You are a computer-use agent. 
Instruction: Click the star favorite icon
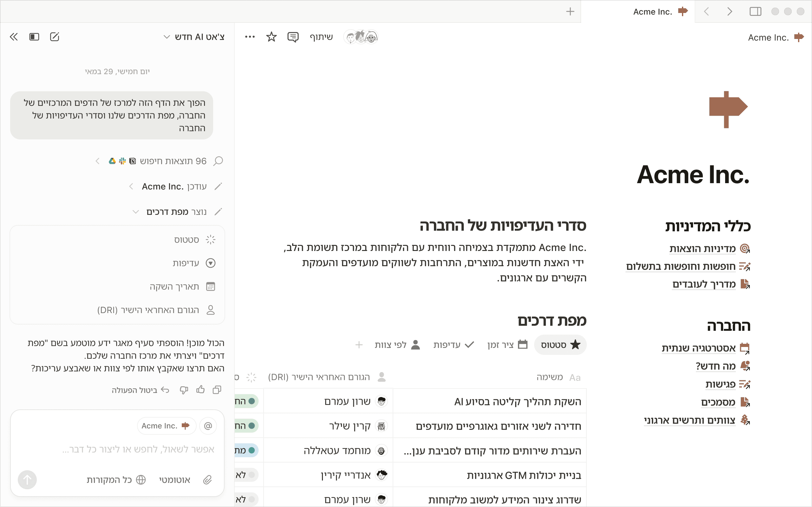tap(271, 37)
